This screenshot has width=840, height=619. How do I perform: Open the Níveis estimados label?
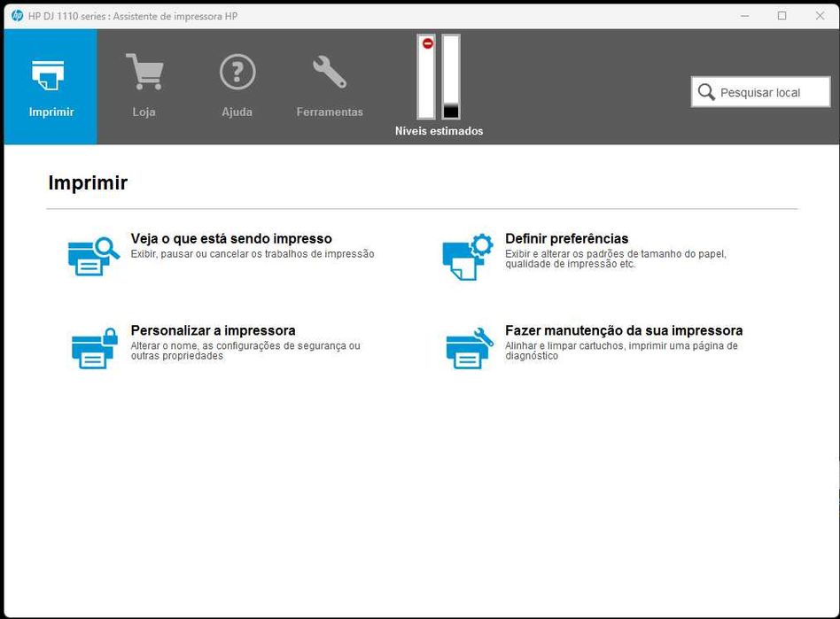[x=439, y=131]
